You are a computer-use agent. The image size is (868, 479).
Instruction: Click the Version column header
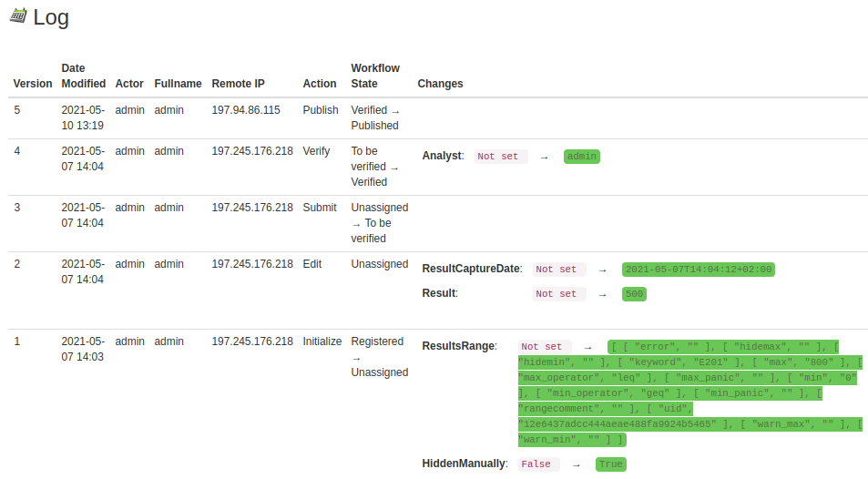pos(33,84)
